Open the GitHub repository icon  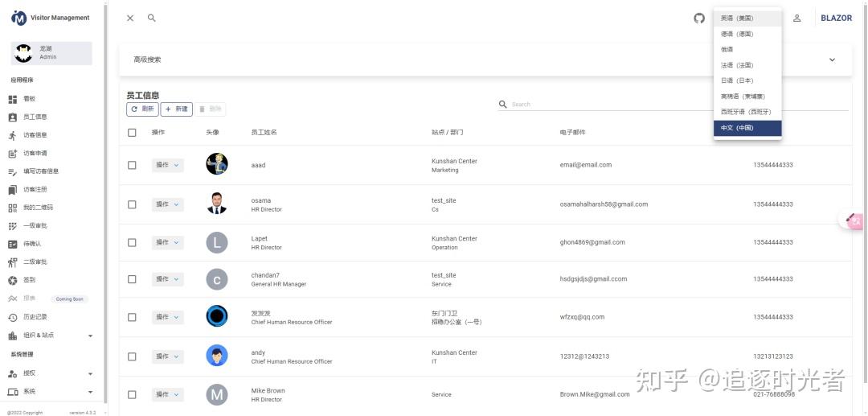(x=699, y=19)
